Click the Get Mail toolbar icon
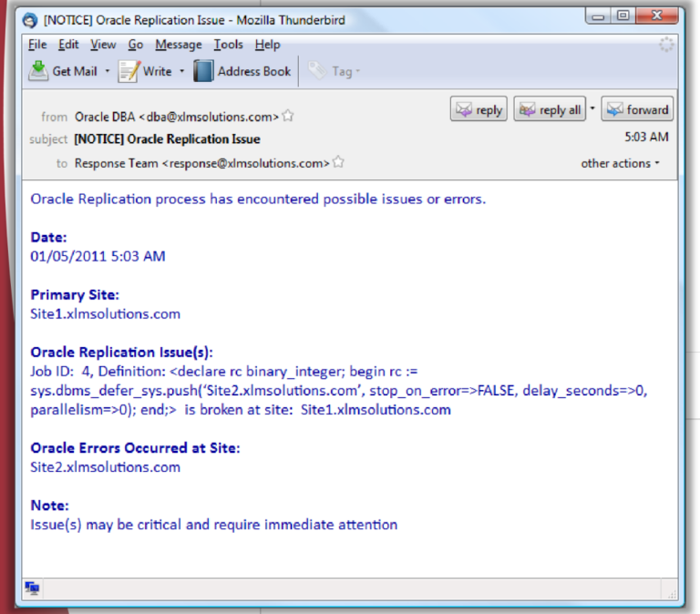Image resolution: width=700 pixels, height=614 pixels. (38, 71)
